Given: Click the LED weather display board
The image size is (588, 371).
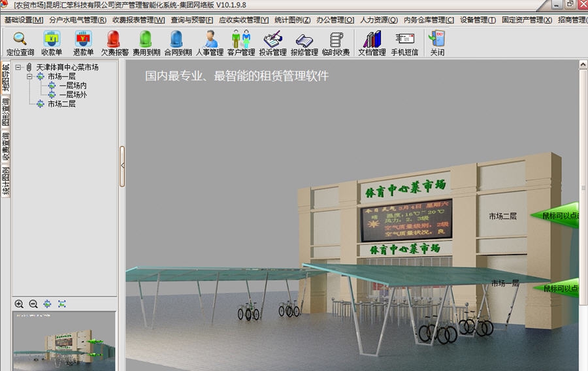Looking at the screenshot, I should pos(406,220).
